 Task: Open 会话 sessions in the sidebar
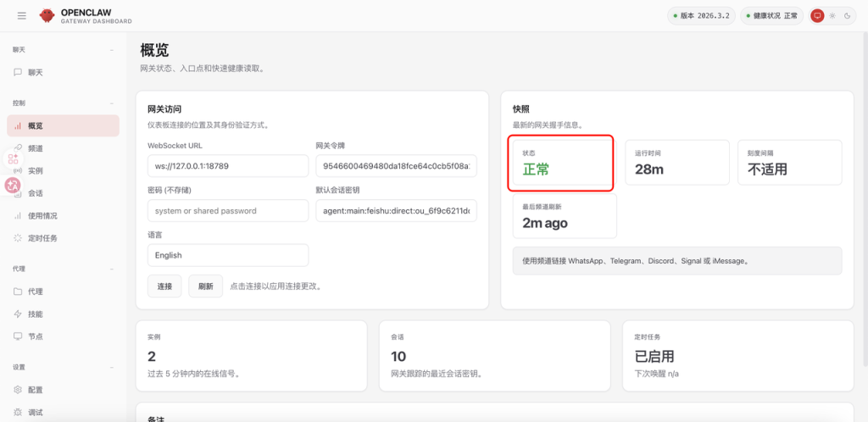[35, 193]
